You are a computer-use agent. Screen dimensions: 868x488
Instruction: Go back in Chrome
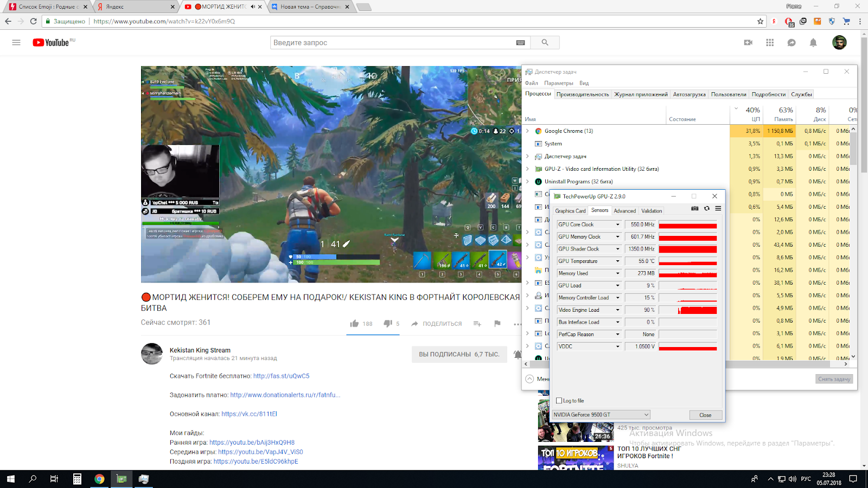point(8,21)
